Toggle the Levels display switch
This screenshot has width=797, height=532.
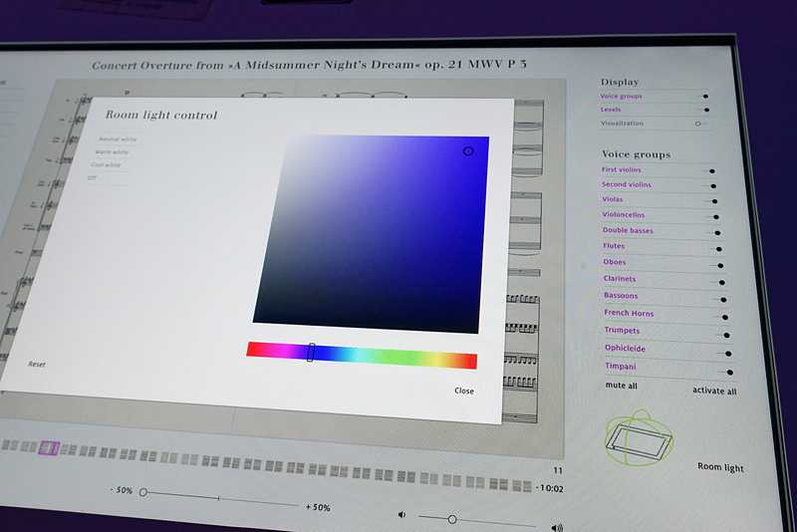(704, 110)
